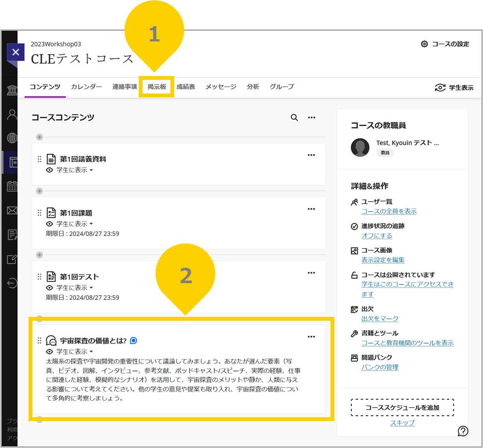Open コースの設定 course settings

click(x=445, y=44)
